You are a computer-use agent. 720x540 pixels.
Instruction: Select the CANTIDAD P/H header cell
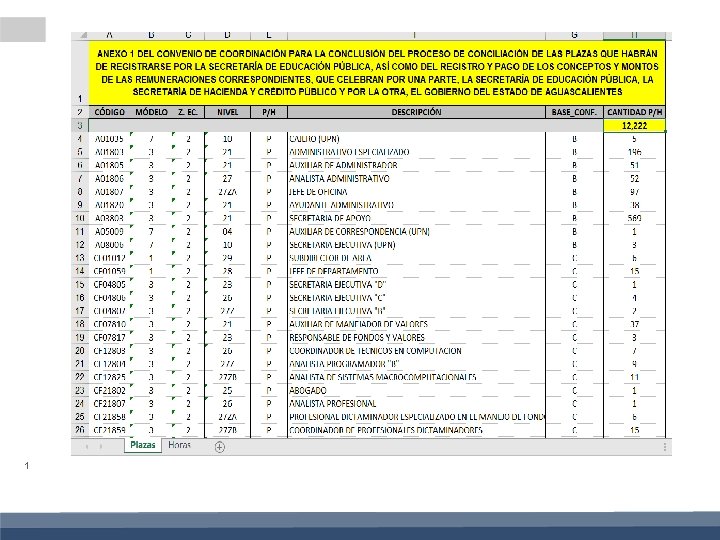tap(635, 112)
